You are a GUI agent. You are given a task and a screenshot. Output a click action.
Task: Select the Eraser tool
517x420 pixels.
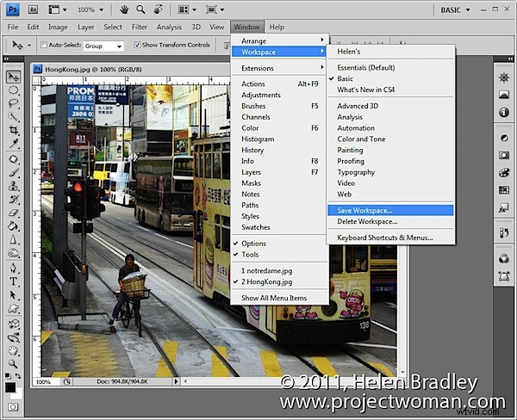(13, 213)
